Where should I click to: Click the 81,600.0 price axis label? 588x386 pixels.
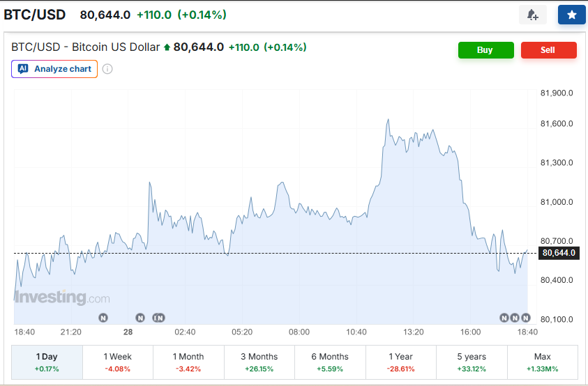pos(557,123)
